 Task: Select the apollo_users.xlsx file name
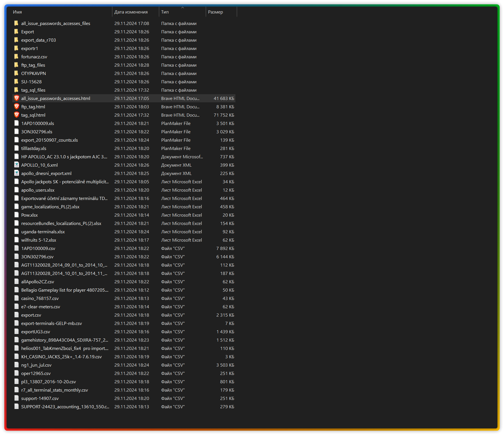click(38, 190)
